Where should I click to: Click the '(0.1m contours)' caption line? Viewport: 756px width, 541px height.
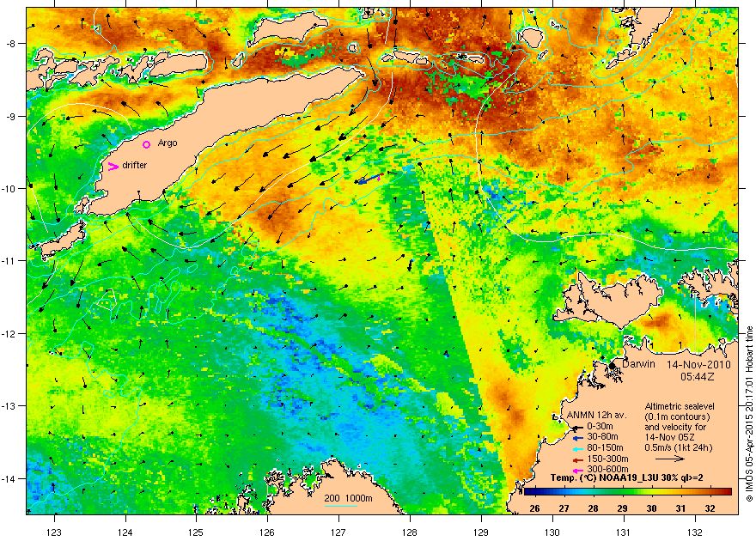677,416
